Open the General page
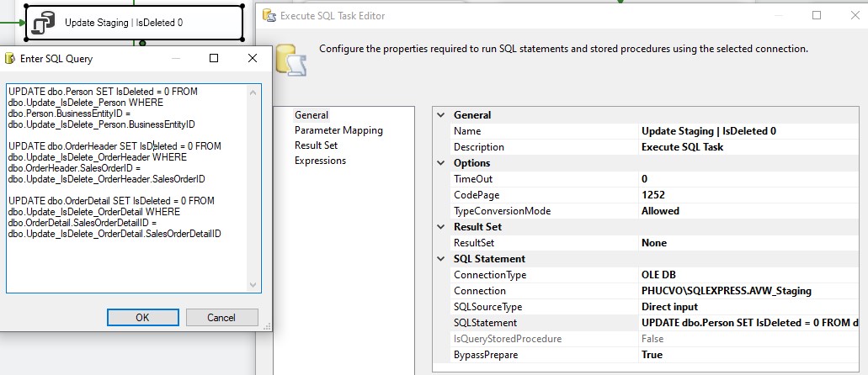 point(312,115)
